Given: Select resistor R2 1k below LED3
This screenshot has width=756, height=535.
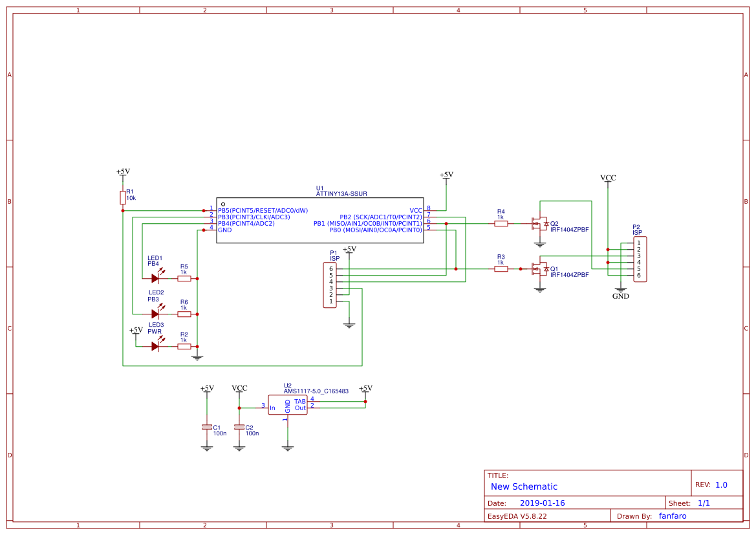Looking at the screenshot, I should pyautogui.click(x=183, y=348).
